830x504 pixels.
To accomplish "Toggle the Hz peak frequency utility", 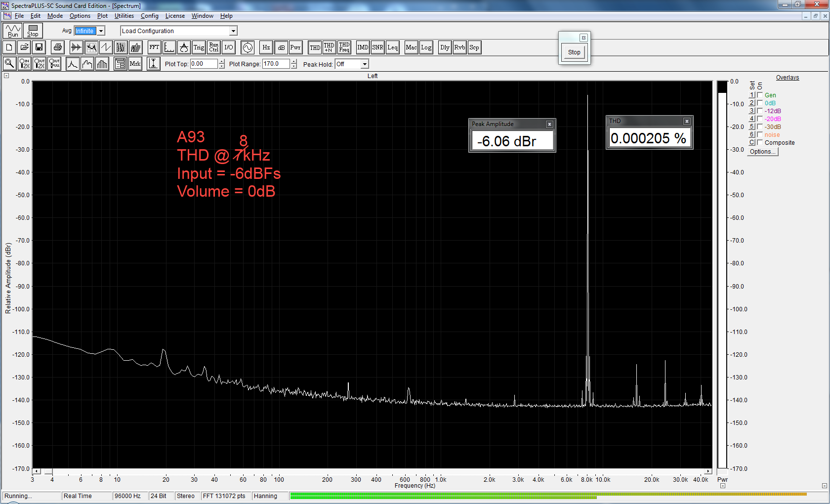I will click(x=266, y=47).
